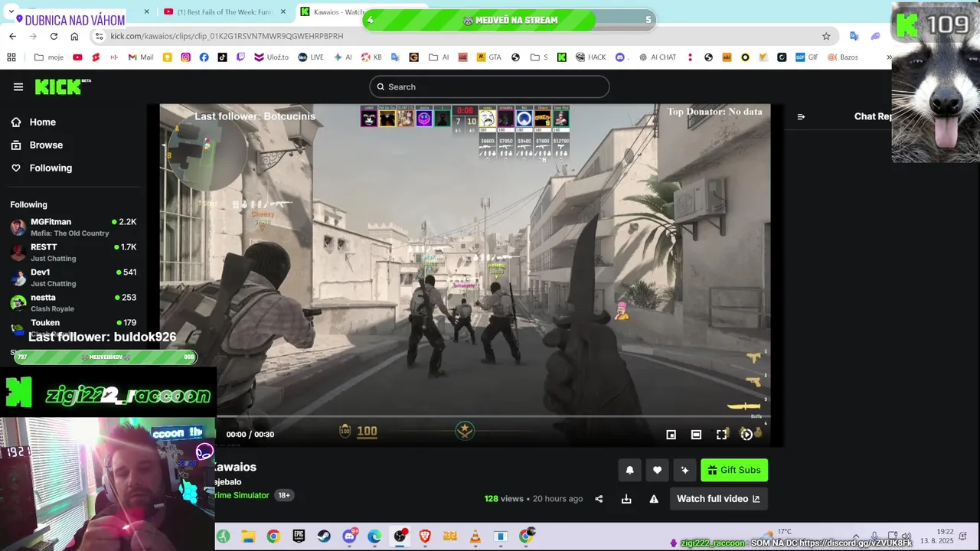Open File Explorer from the taskbar
Viewport: 980px width, 551px height.
(x=248, y=536)
